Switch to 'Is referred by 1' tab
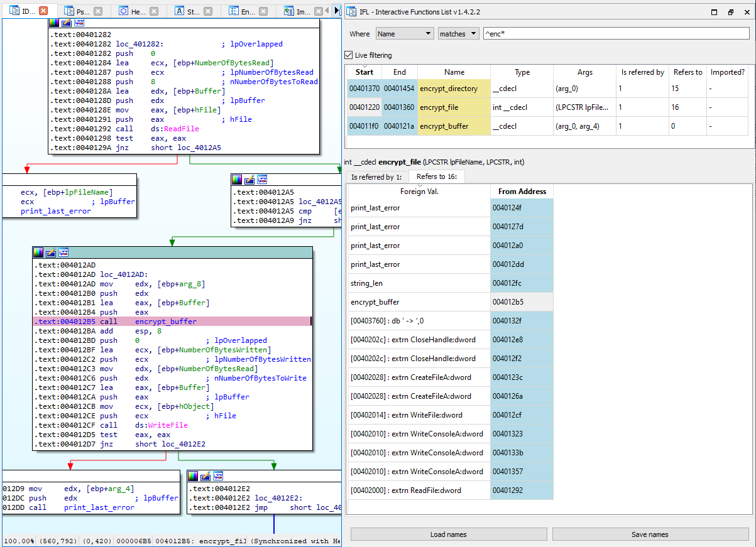756x547 pixels. coord(376,177)
